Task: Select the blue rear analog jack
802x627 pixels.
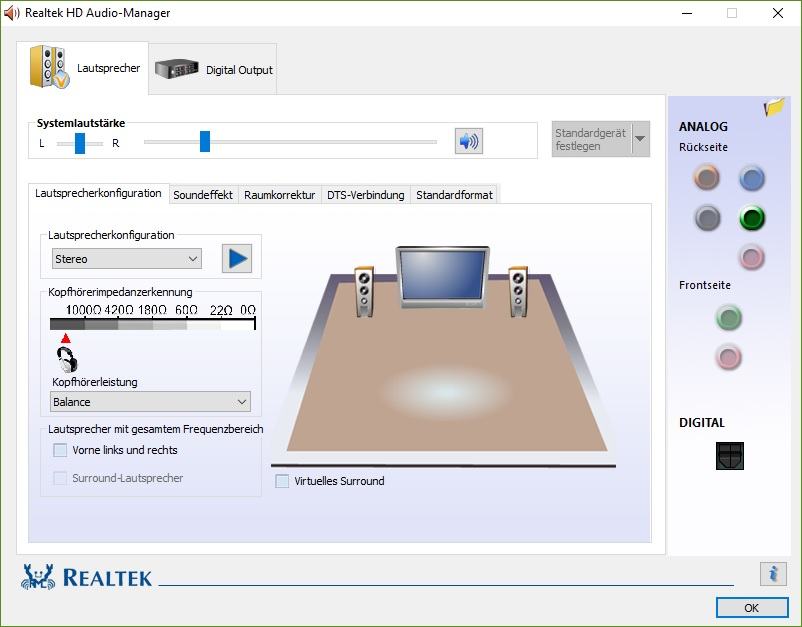Action: point(751,178)
